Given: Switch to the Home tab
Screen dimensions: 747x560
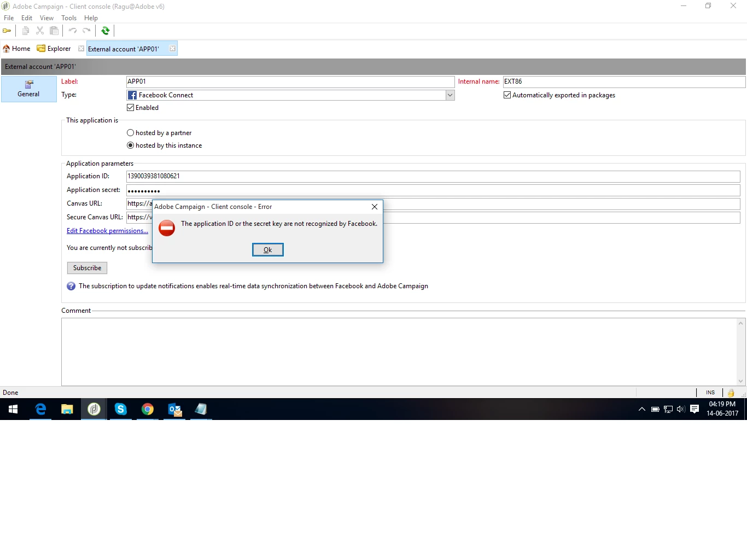Looking at the screenshot, I should click(x=16, y=49).
